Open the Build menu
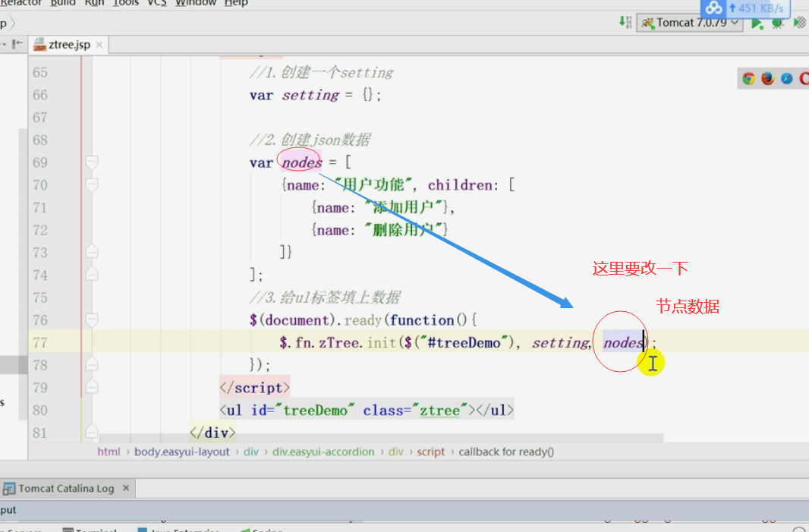 [x=63, y=2]
